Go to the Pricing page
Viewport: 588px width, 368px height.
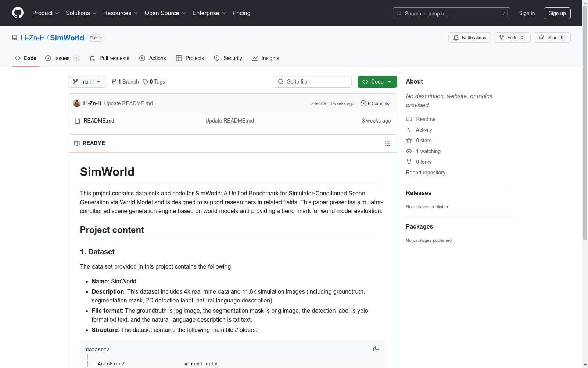coord(241,13)
